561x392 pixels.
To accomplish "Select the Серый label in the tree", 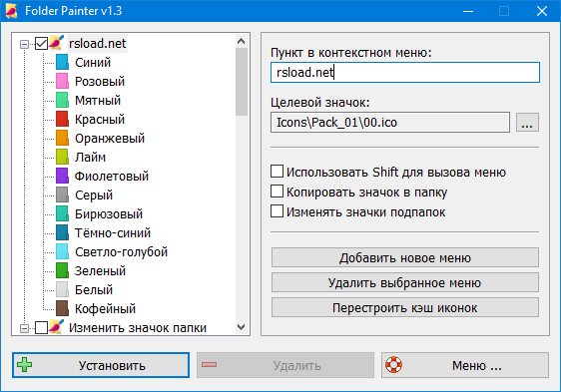I will coord(94,196).
